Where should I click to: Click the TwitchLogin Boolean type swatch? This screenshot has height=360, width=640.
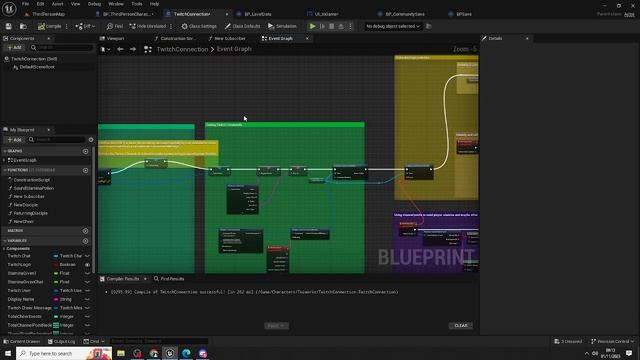56,264
